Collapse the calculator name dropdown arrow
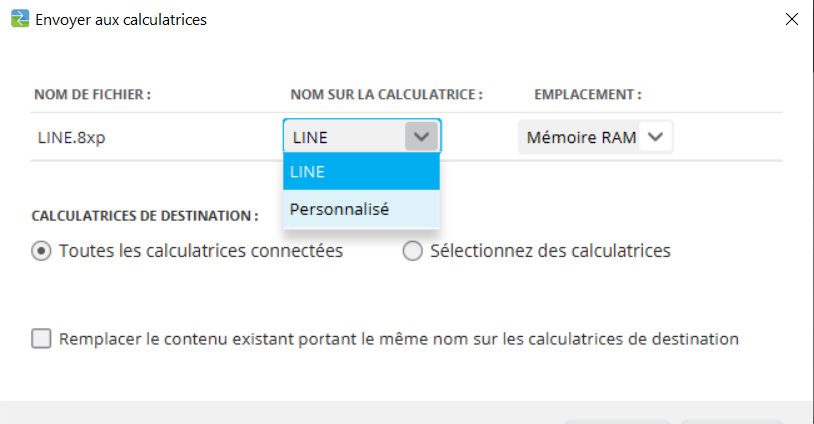 [421, 137]
